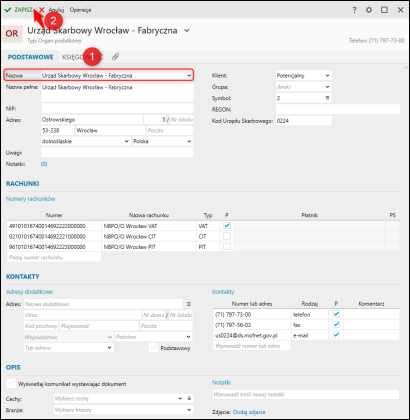Click the Nr lokalu field in main address

pos(182,119)
